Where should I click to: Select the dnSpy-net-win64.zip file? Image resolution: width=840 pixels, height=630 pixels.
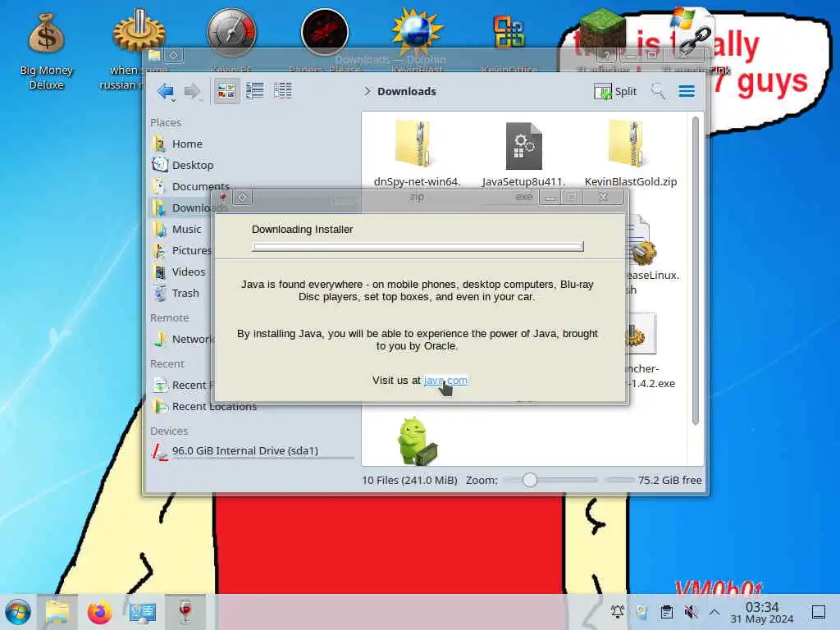(x=417, y=155)
